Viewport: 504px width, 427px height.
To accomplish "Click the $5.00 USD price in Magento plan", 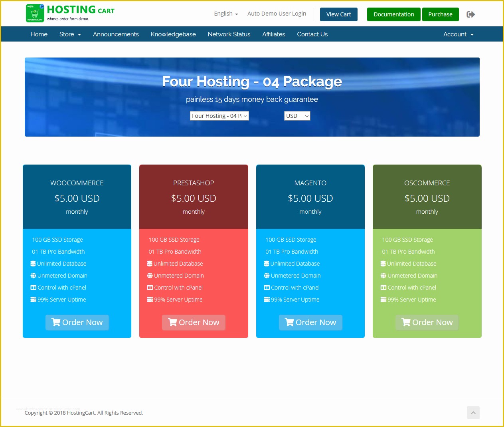I will [310, 199].
